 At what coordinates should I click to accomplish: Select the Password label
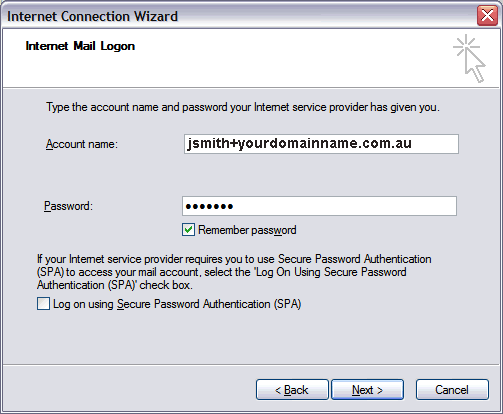point(68,206)
